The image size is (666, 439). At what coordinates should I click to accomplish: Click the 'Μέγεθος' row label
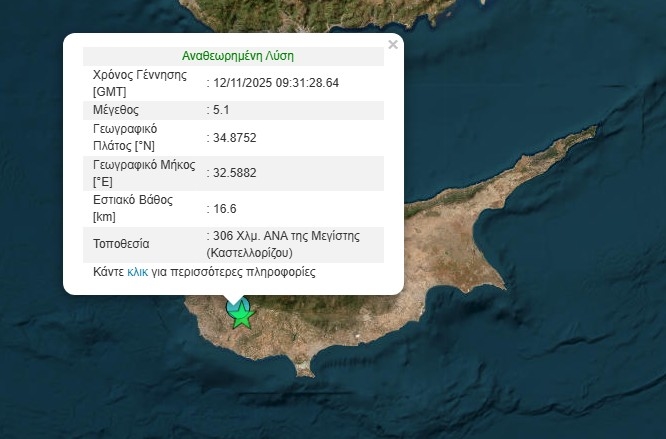[115, 110]
